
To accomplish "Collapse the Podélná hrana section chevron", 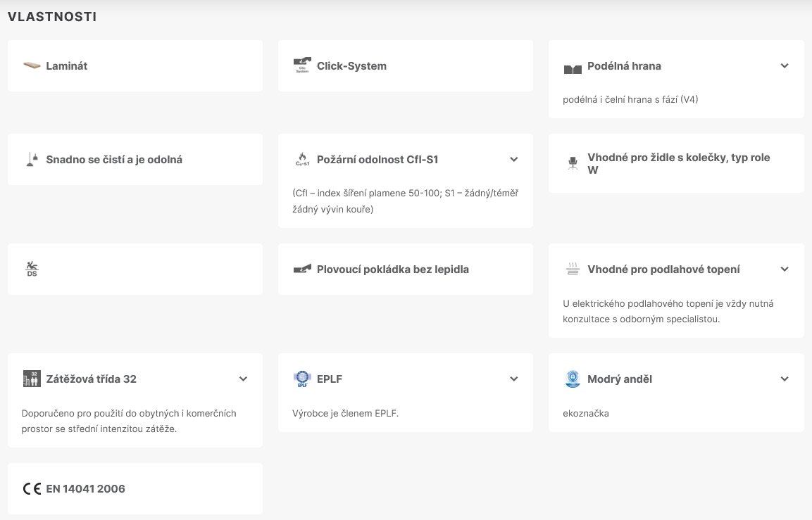I will coord(785,66).
